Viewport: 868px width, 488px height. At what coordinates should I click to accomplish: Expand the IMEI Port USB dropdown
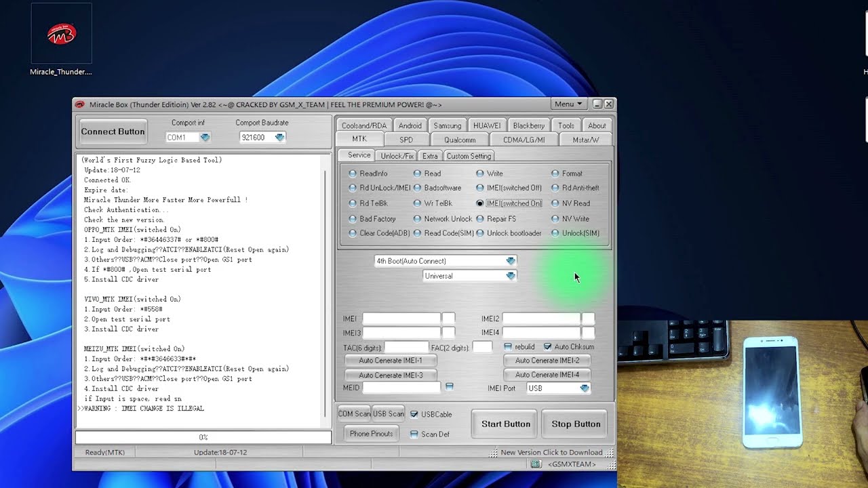pos(585,388)
